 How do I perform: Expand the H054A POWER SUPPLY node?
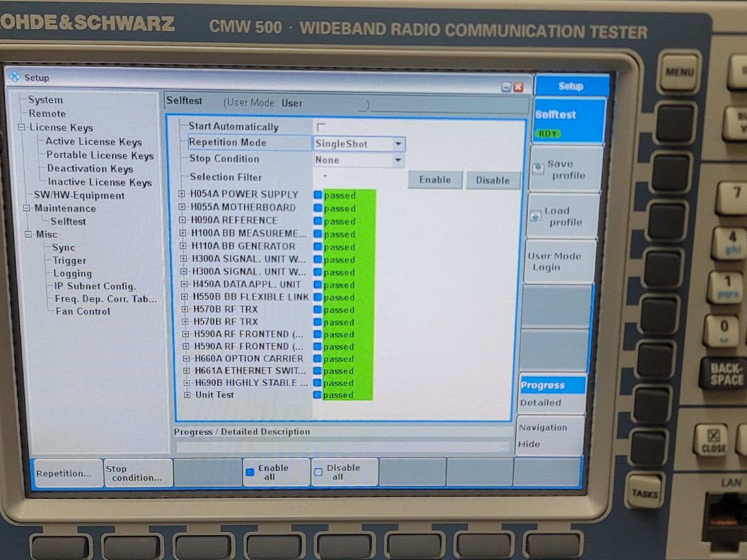point(182,194)
